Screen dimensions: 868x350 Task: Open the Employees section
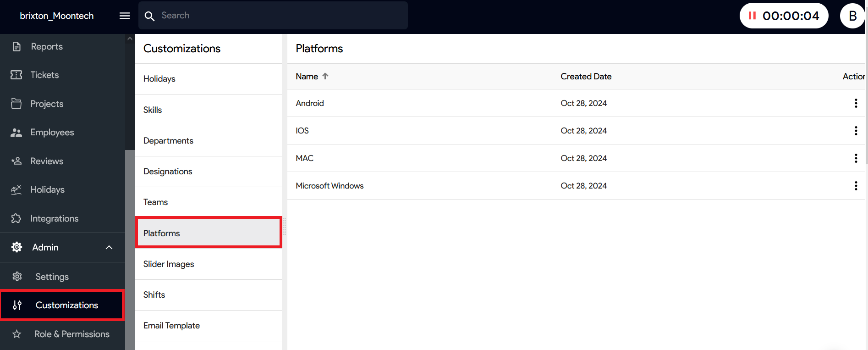(x=52, y=132)
